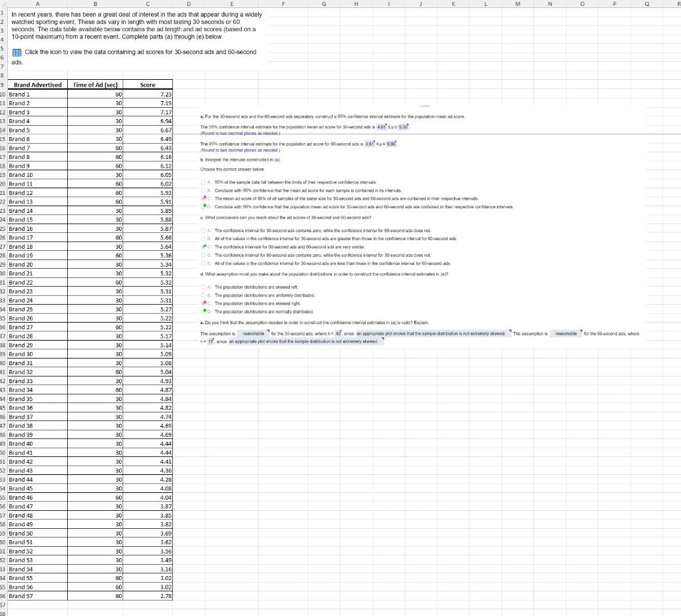The width and height of the screenshot is (681, 616).
Task: Select the score cell 7.23
Action: pos(148,94)
